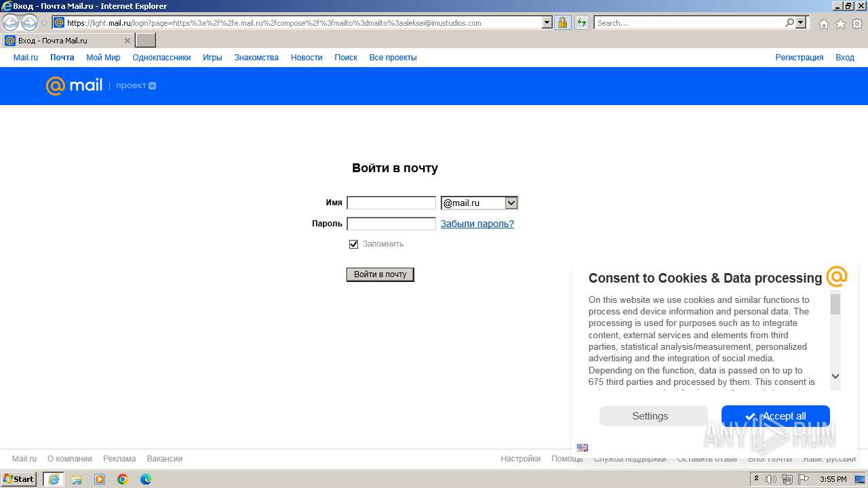Click the search magnifier icon in IE
Screen dimensions: 868x488
tap(789, 22)
